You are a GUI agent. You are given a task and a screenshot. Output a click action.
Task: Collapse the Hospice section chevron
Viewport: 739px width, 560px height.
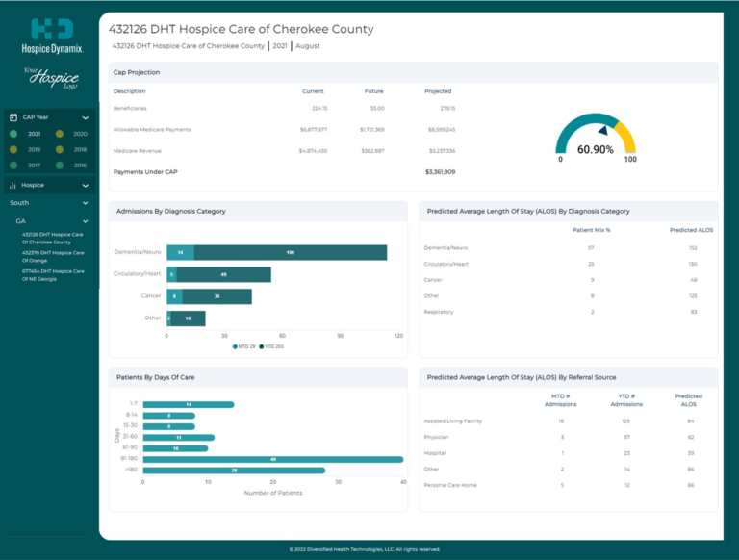[x=86, y=186]
